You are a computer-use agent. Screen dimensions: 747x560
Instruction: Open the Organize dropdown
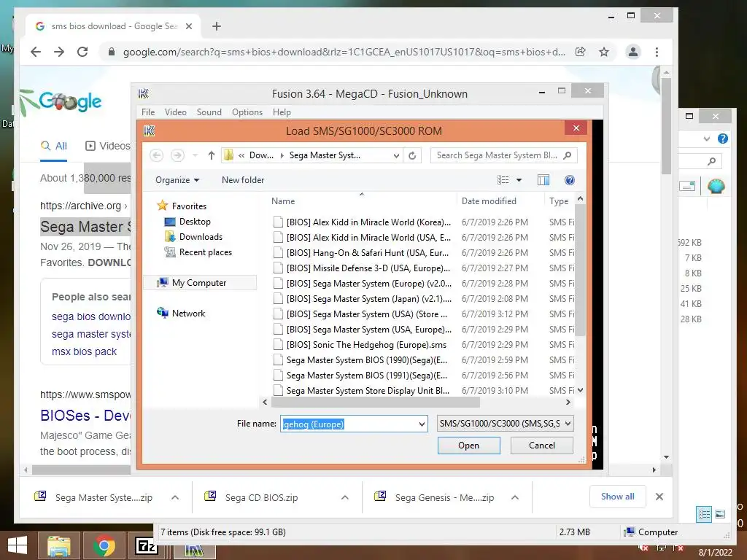tap(177, 180)
